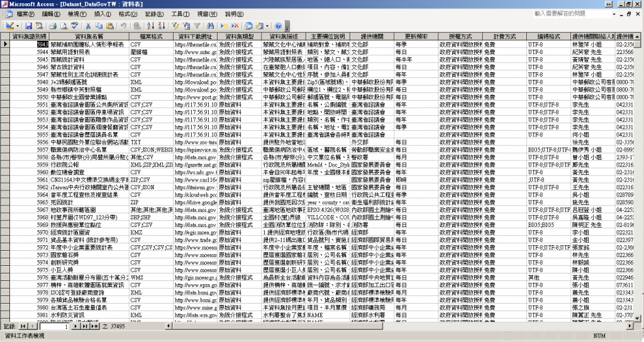The height and width of the screenshot is (342, 644).
Task: Click the Apply Filter funnel icon
Action: coord(197,26)
